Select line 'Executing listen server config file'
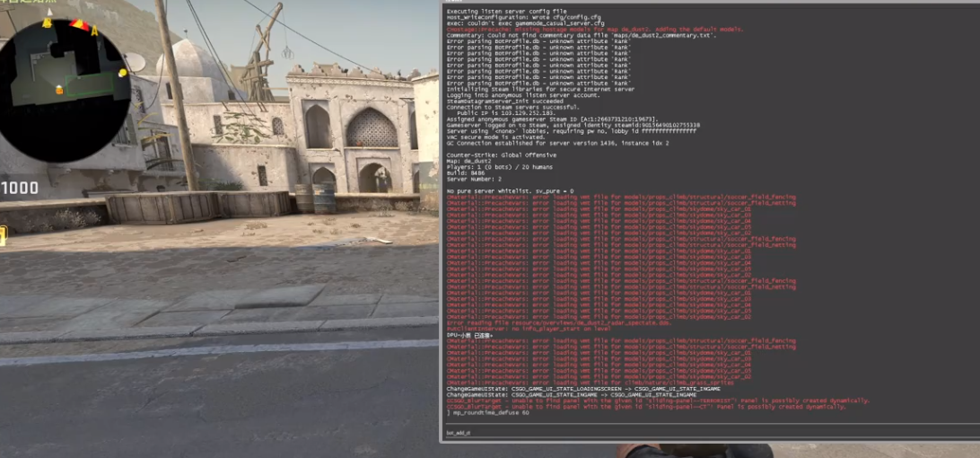This screenshot has width=980, height=458. 507,12
